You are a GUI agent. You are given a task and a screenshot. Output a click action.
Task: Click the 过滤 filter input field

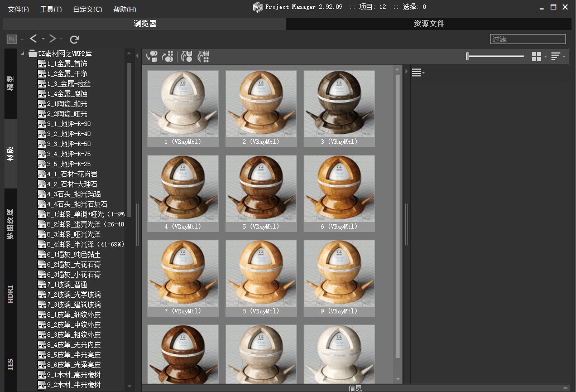tap(527, 39)
